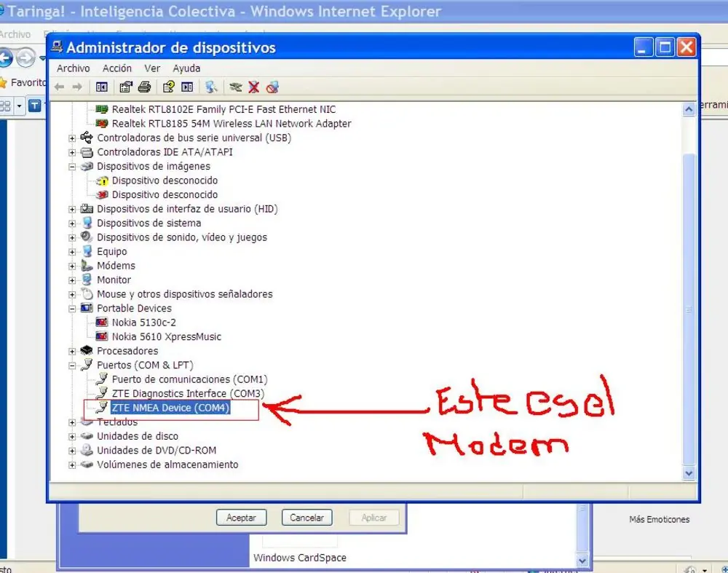Expand Controladoras de bus serie universal (USB)
This screenshot has height=573, width=728.
(x=72, y=138)
